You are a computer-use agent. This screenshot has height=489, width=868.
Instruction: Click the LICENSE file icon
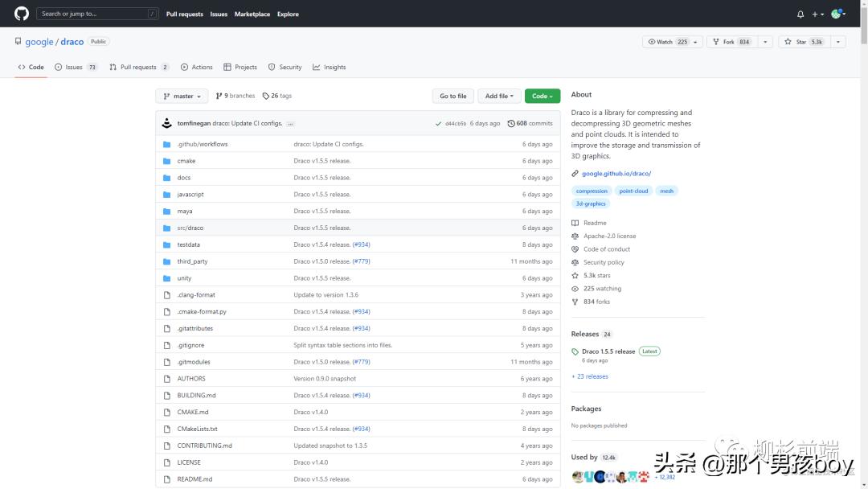coord(167,462)
